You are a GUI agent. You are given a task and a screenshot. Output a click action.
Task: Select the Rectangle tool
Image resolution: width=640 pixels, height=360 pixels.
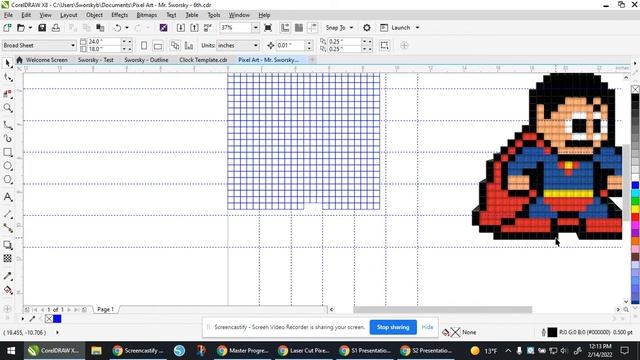tap(8, 152)
